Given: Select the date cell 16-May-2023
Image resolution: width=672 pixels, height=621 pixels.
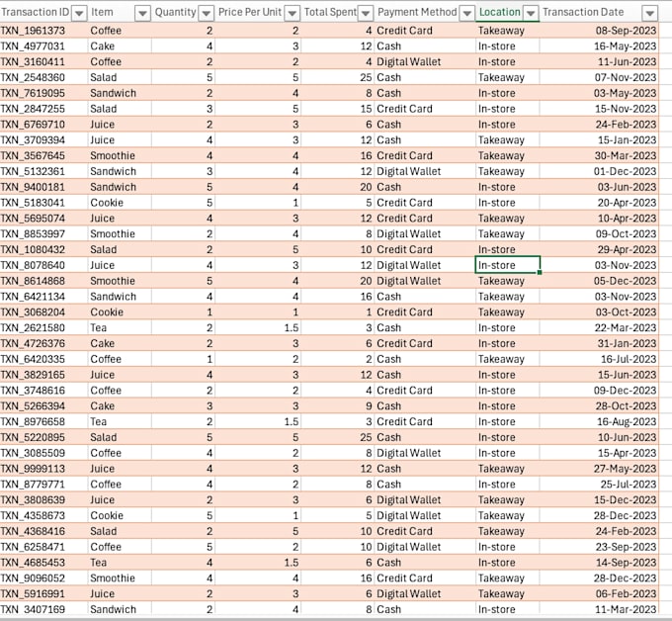Looking at the screenshot, I should pyautogui.click(x=599, y=45).
